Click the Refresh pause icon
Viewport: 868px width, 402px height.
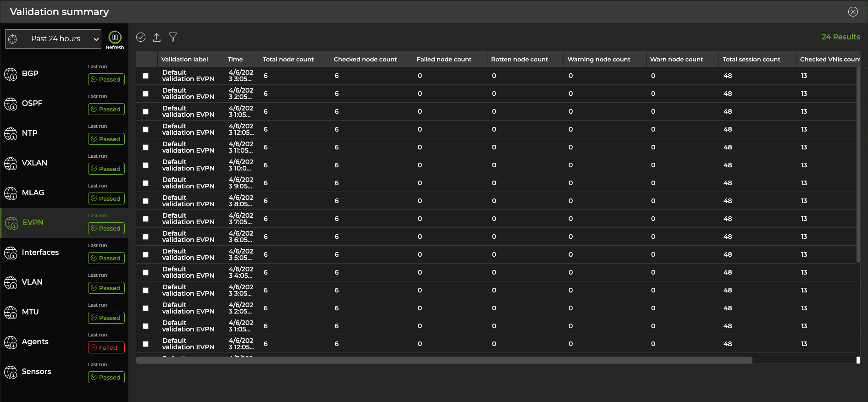pyautogui.click(x=115, y=38)
